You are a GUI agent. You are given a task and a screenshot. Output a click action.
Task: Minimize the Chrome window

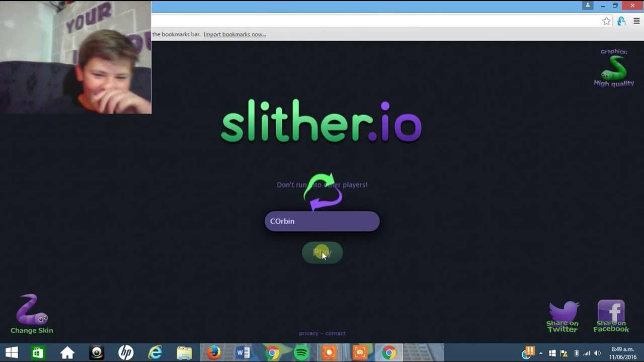pos(602,6)
